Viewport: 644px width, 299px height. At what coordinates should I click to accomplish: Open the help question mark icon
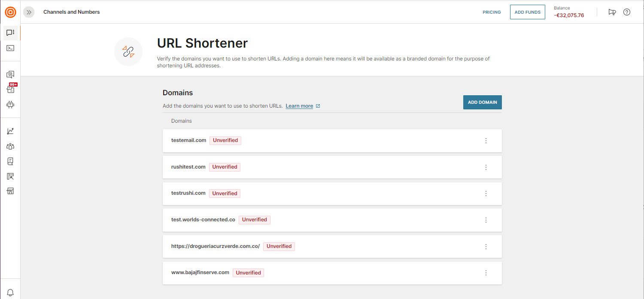(x=627, y=12)
